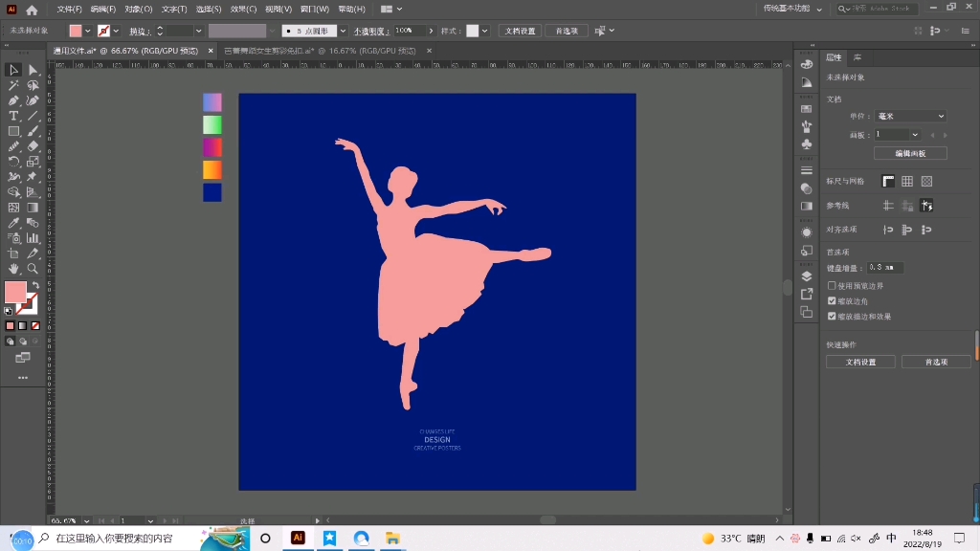Viewport: 980px width, 551px height.
Task: Expand the 画板 artboard number dropdown
Action: [x=915, y=135]
